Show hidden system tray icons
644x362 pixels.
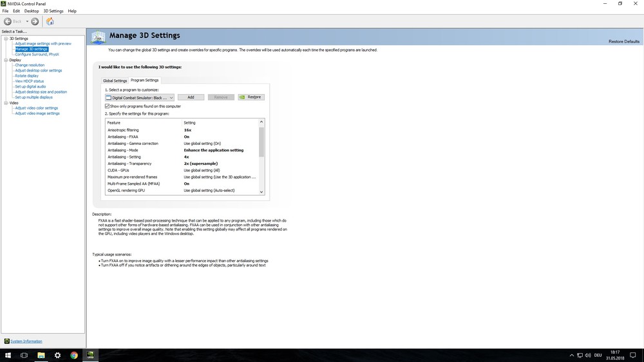click(x=571, y=356)
